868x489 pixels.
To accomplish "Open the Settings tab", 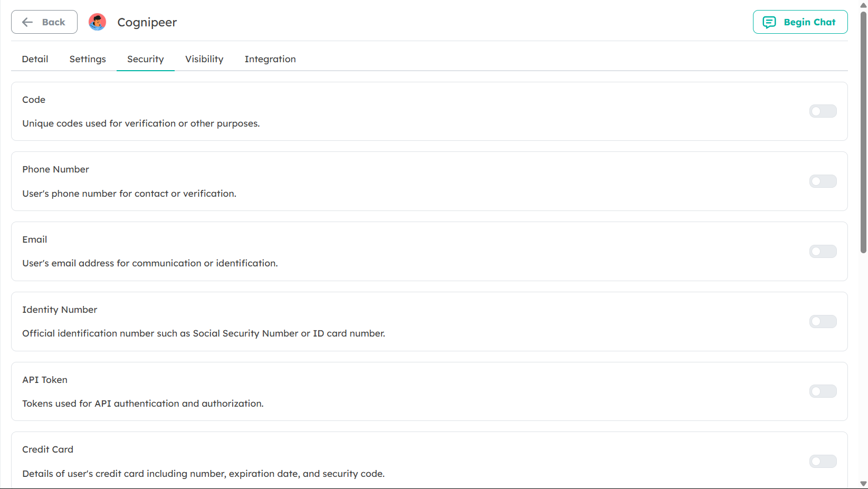I will (88, 59).
